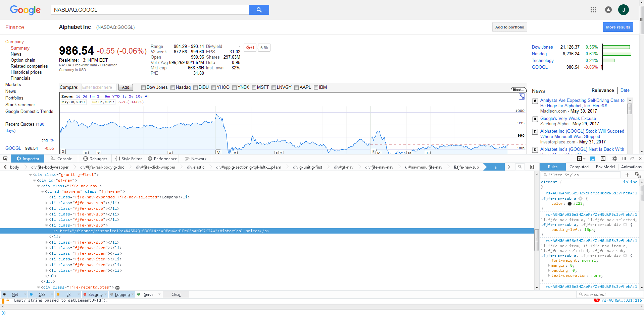The height and width of the screenshot is (315, 644).
Task: Open the Style Editor tab
Action: point(128,159)
